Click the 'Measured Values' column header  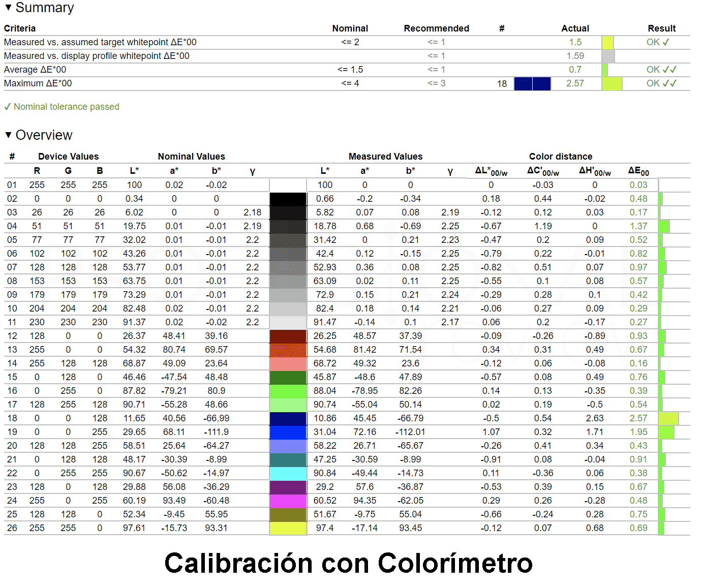[x=385, y=157]
